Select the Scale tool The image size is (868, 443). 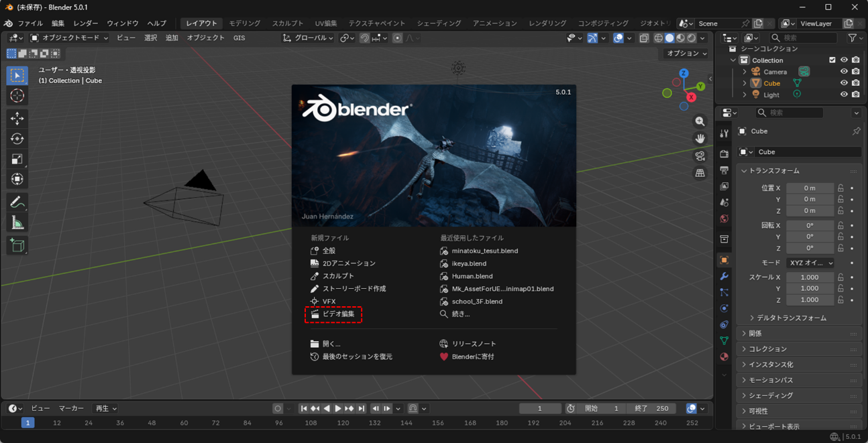point(17,159)
